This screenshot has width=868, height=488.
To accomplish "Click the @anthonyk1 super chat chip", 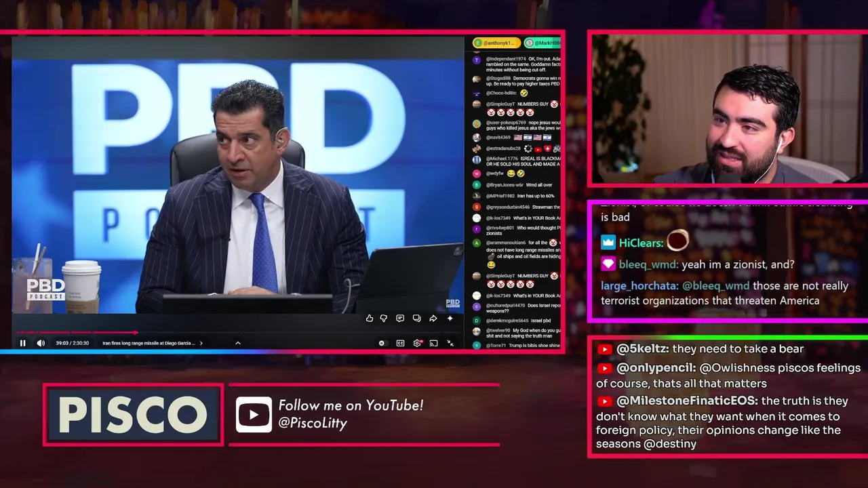I will 496,43.
